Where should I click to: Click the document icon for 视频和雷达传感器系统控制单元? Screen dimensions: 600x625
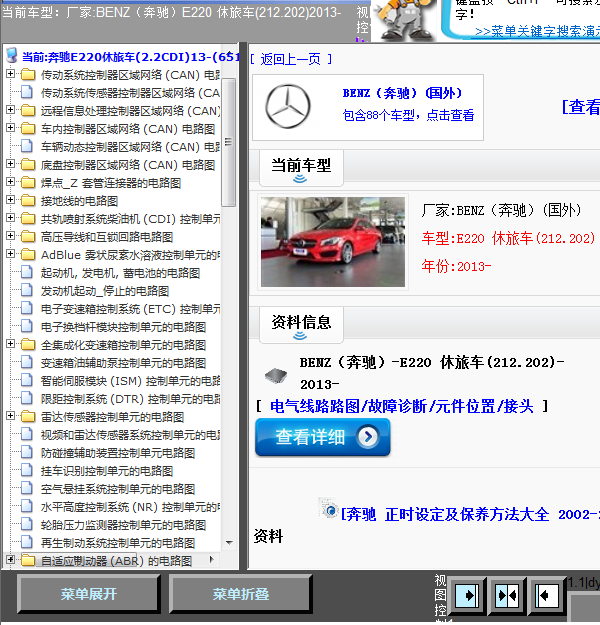27,434
